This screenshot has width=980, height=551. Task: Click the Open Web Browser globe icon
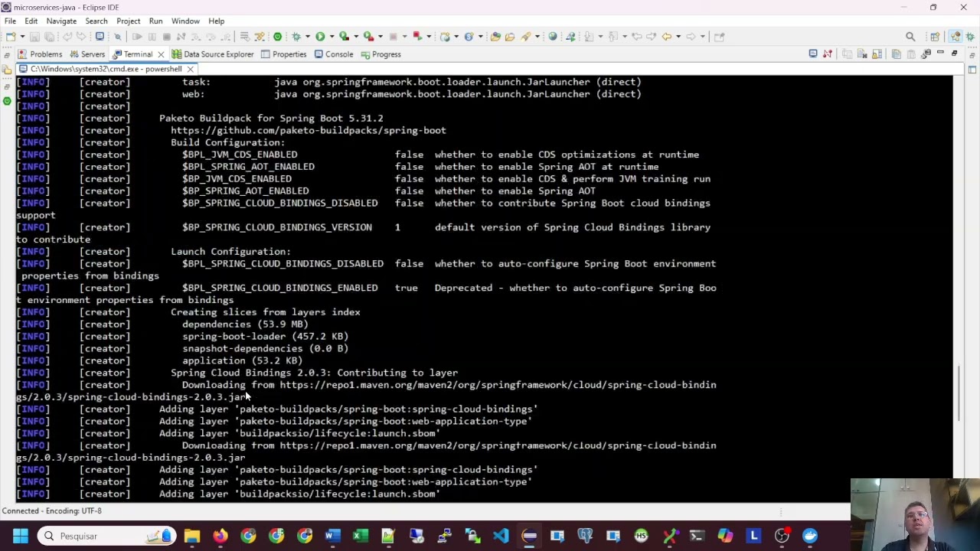click(552, 36)
